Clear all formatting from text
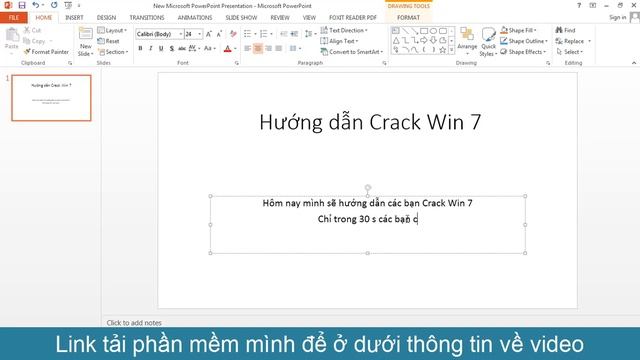The image size is (640, 360). [233, 34]
